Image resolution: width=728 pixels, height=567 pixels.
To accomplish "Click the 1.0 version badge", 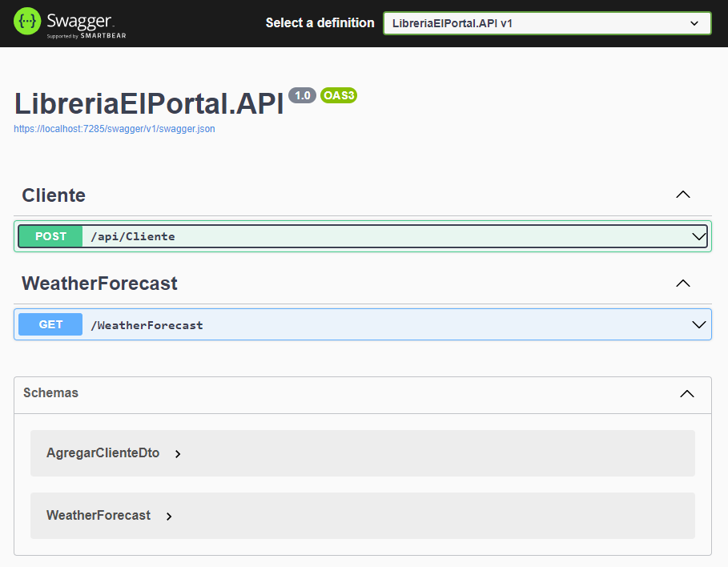I will (303, 96).
